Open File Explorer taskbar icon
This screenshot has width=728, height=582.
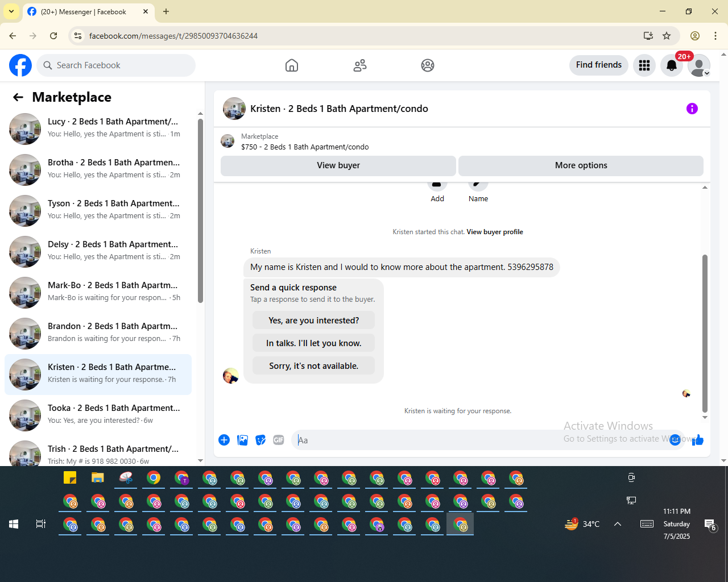click(98, 477)
